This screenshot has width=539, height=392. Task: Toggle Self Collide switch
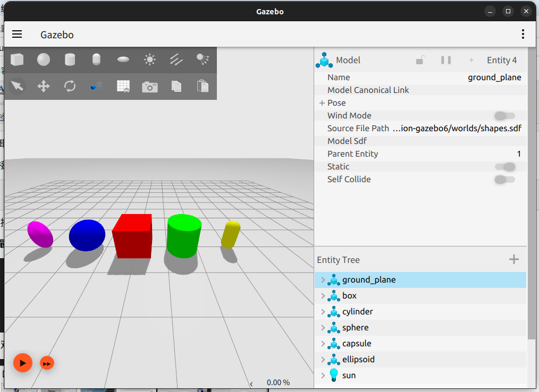coord(504,180)
